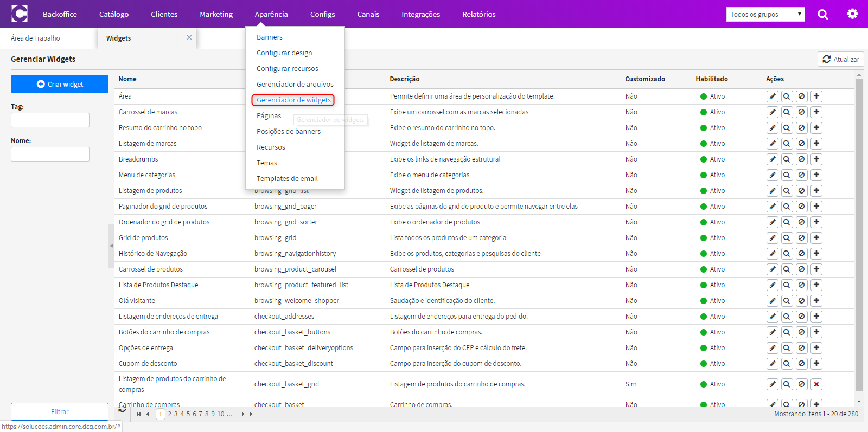Open the Backoffice menu
868x432 pixels.
(60, 14)
